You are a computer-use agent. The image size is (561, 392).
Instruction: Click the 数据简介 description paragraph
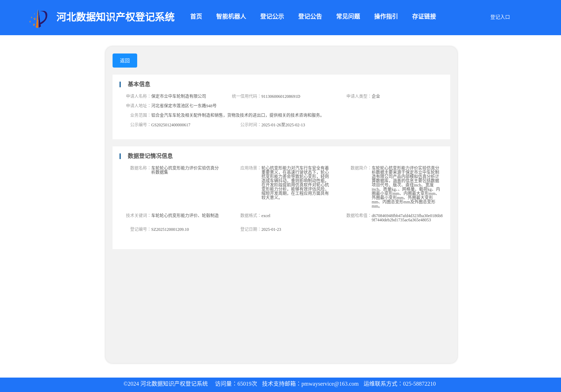click(406, 187)
